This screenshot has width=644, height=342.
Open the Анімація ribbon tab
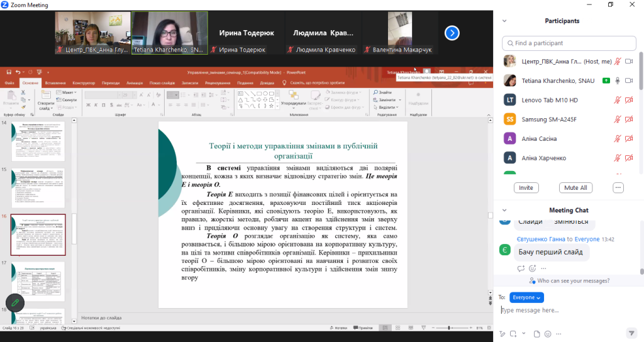point(134,83)
